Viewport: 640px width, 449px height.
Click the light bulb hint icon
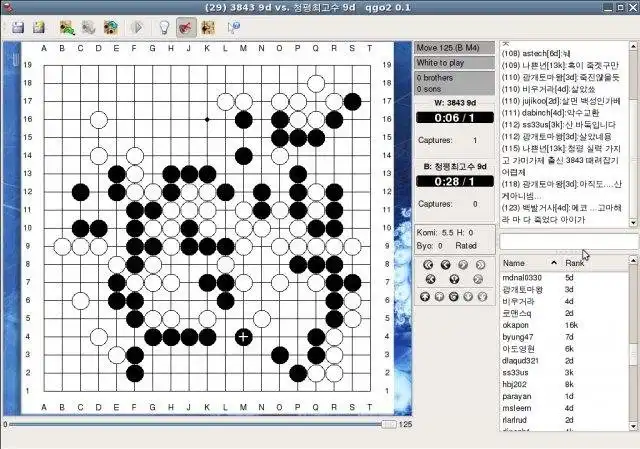pyautogui.click(x=164, y=27)
